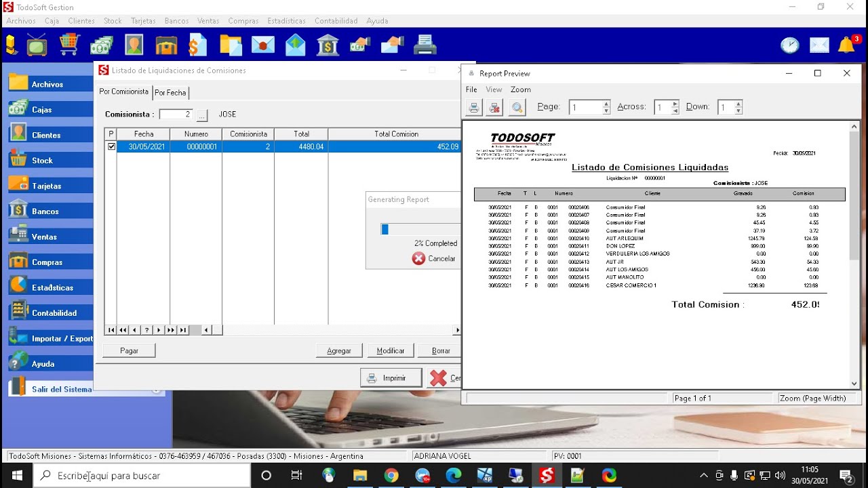Go to last record in grid navigator
Screen dimensions: 868x488
[182, 330]
